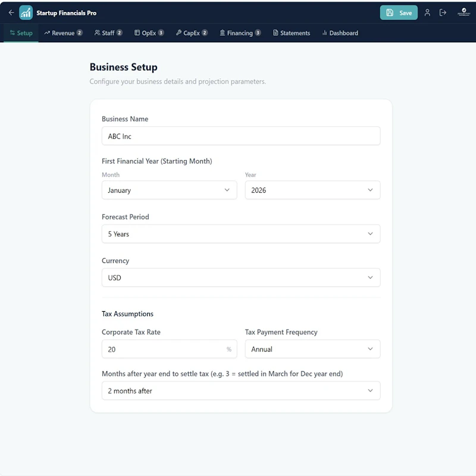Click the CapEx wrench icon

179,33
